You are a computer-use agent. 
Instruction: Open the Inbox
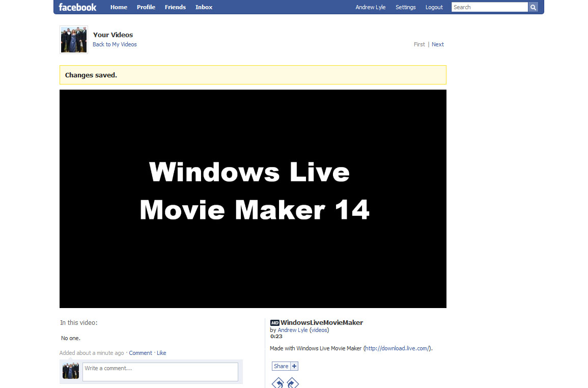[x=204, y=7]
